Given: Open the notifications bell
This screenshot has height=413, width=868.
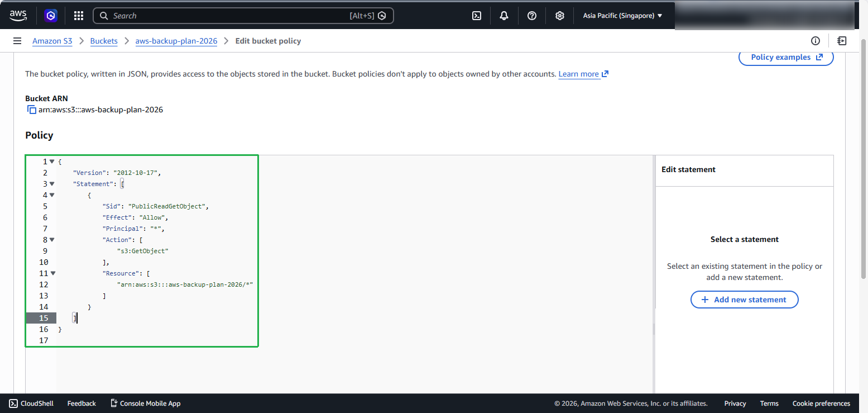Looking at the screenshot, I should 504,16.
